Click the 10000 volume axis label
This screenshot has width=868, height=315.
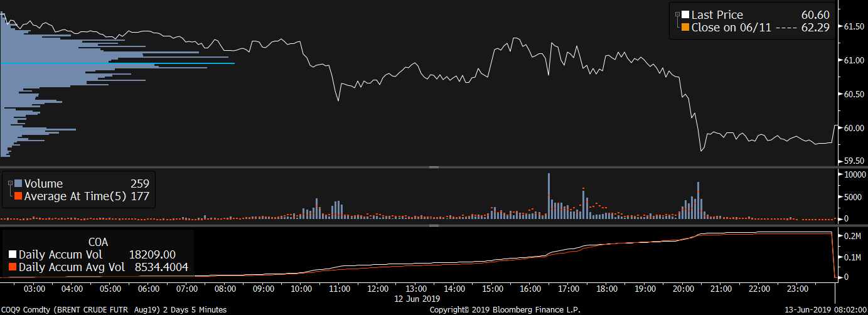(x=854, y=174)
